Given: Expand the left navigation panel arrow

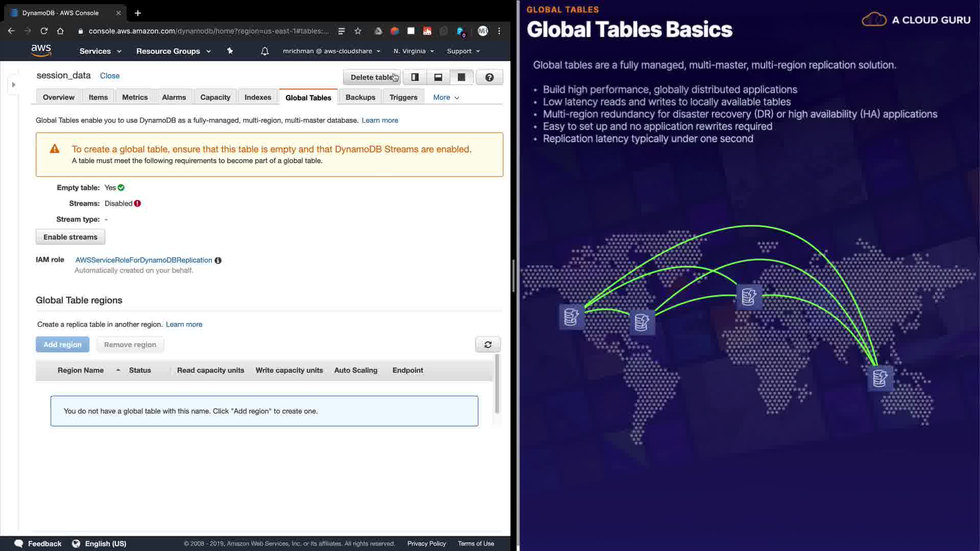Looking at the screenshot, I should click(x=14, y=85).
